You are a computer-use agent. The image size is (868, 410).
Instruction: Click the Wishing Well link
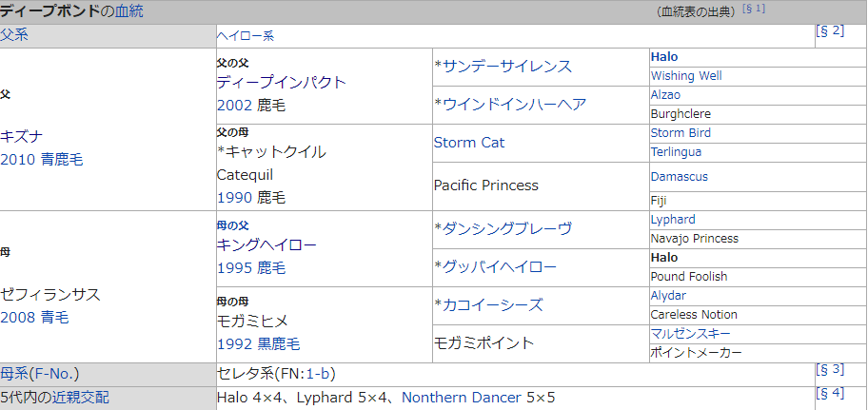686,75
